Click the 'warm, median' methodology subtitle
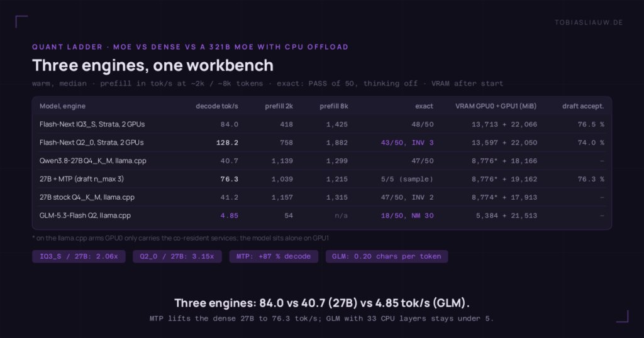Screen dimensions: 644x338 point(267,84)
